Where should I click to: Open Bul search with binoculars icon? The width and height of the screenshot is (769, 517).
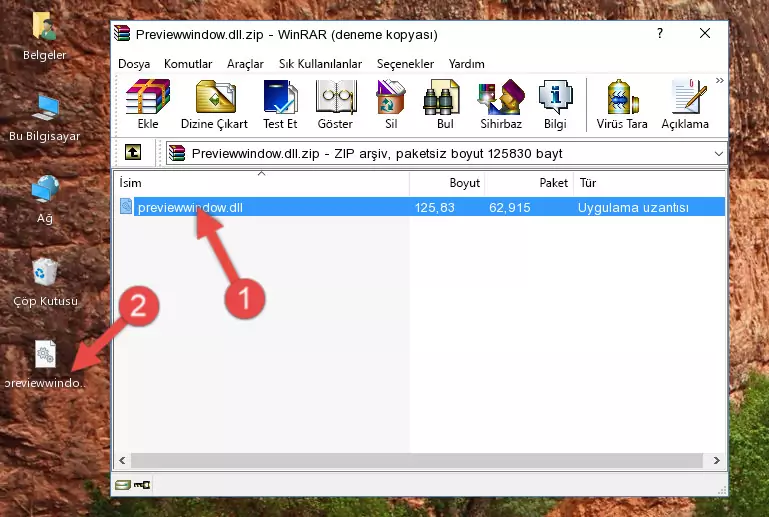point(444,104)
